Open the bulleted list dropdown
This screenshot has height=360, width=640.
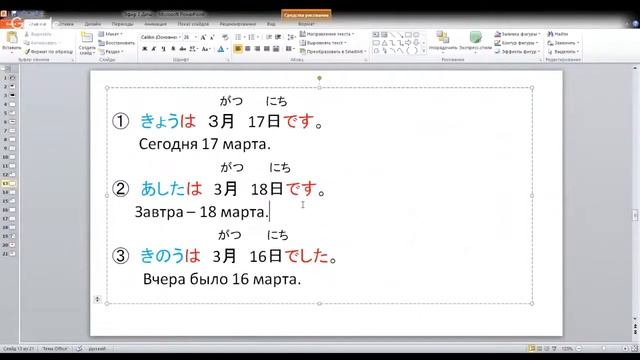[x=240, y=37]
